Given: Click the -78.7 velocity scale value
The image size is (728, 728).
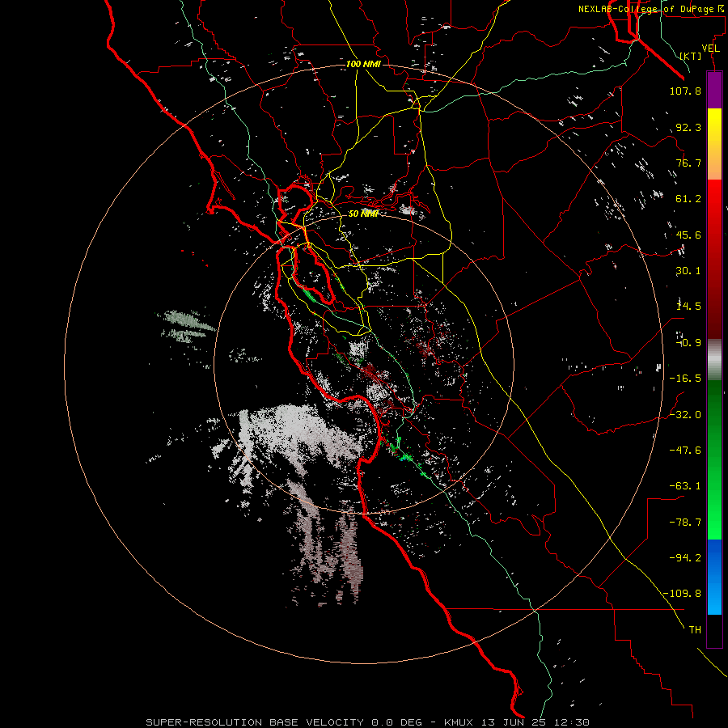Looking at the screenshot, I should [685, 523].
